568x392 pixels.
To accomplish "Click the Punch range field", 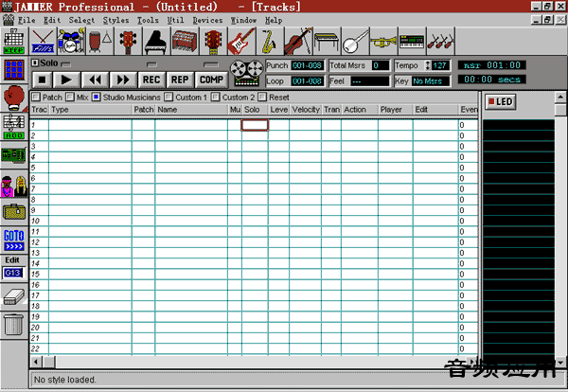I will pos(307,65).
